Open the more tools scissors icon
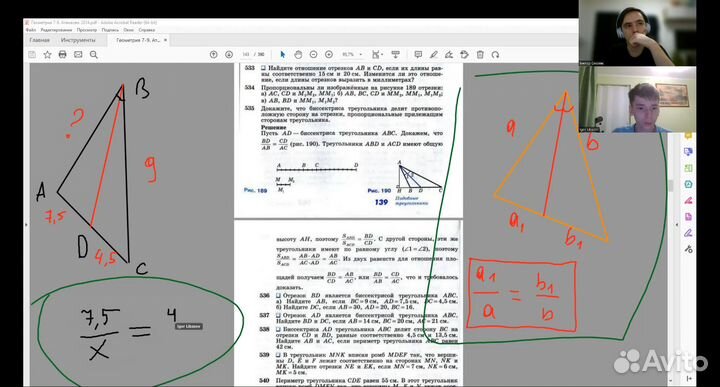 click(x=688, y=249)
